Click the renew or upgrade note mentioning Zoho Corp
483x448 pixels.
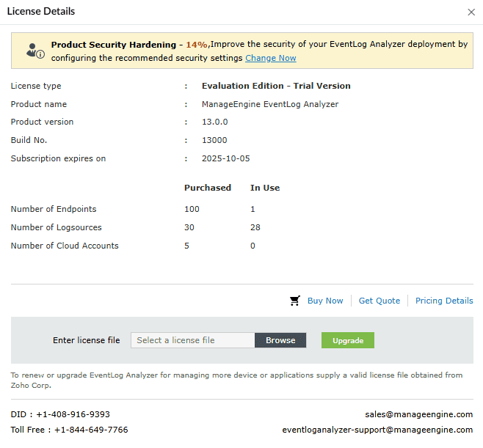(x=236, y=380)
